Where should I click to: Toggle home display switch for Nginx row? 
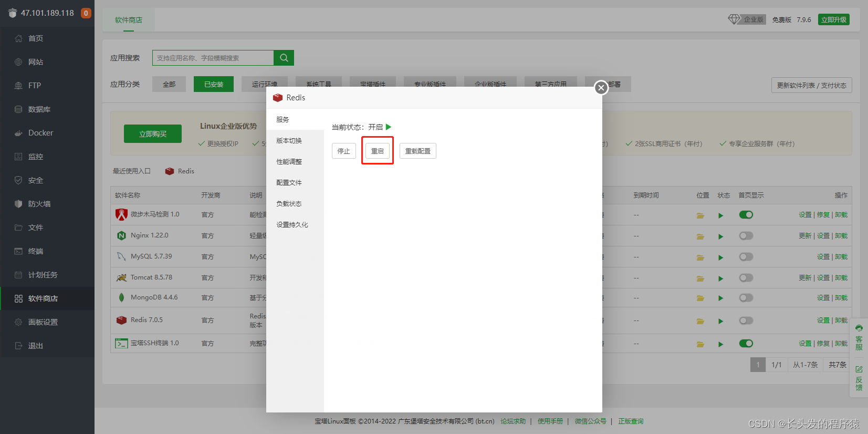746,236
